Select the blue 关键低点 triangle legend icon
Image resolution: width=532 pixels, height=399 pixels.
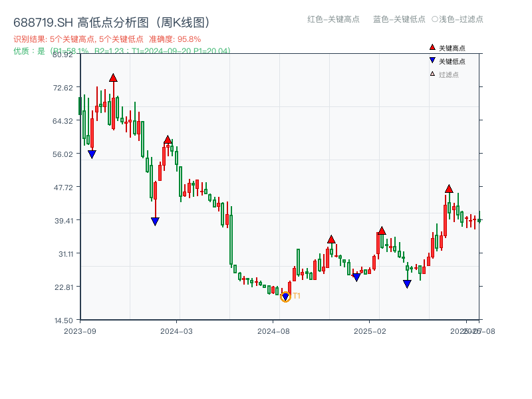pyautogui.click(x=431, y=61)
